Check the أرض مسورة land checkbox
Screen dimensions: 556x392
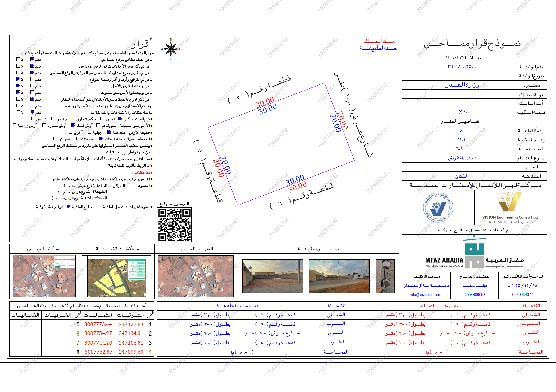pos(44,126)
